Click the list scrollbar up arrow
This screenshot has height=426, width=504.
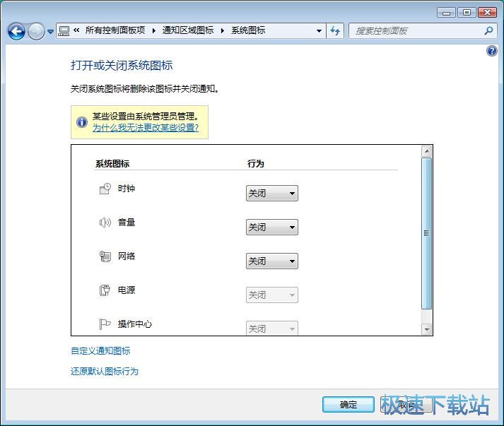[426, 151]
